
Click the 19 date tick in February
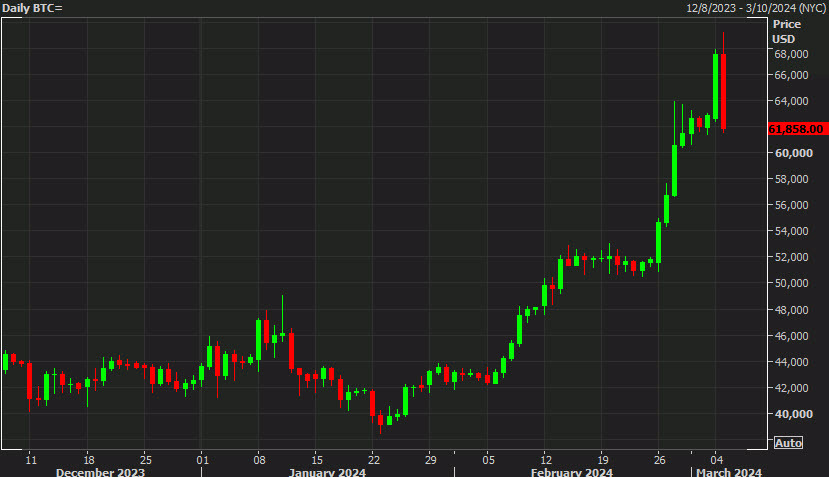[x=602, y=460]
